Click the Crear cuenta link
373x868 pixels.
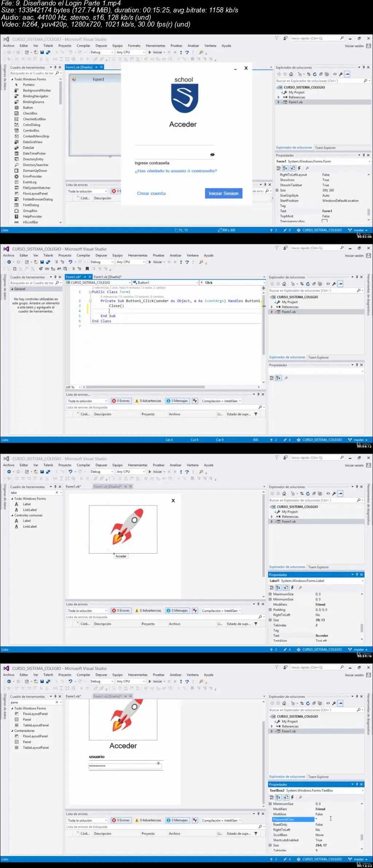coord(151,194)
